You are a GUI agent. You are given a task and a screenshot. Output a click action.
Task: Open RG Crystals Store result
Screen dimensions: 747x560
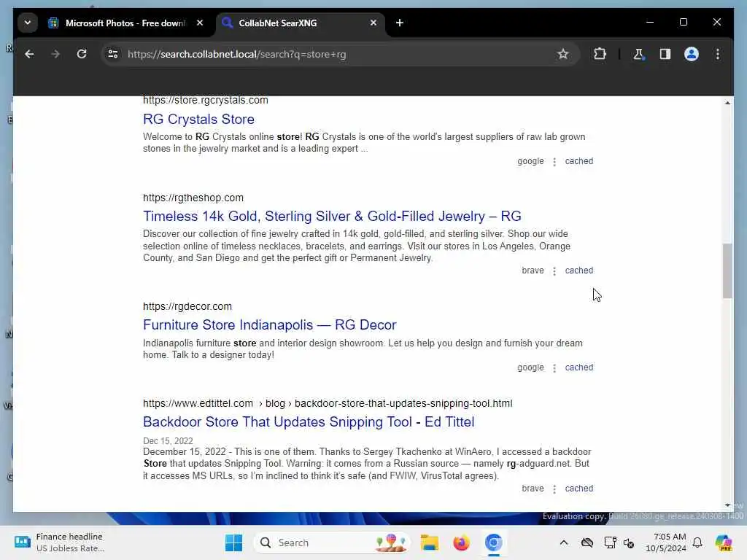tap(198, 119)
